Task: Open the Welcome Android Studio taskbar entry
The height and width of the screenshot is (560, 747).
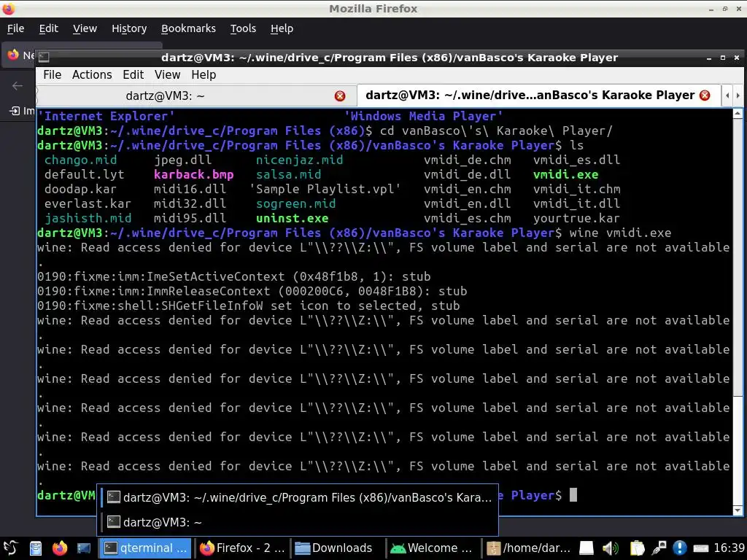Action: coord(433,548)
